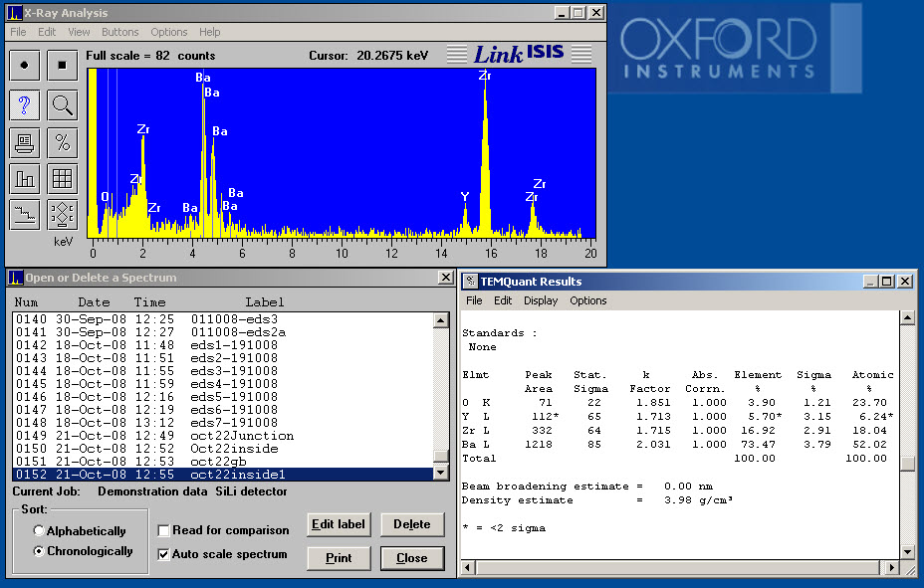Select spectrum 0145 eds4-191008
This screenshot has width=924, height=588.
click(x=223, y=384)
